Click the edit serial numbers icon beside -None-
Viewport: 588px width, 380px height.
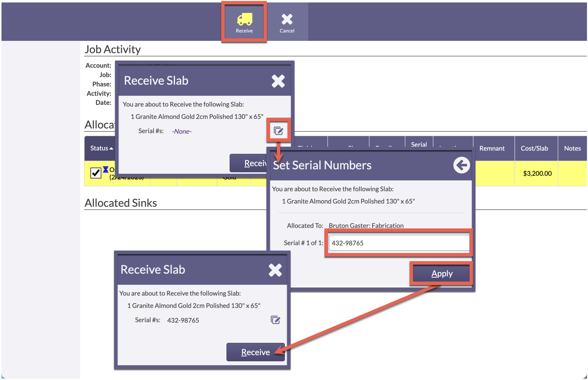[x=279, y=131]
